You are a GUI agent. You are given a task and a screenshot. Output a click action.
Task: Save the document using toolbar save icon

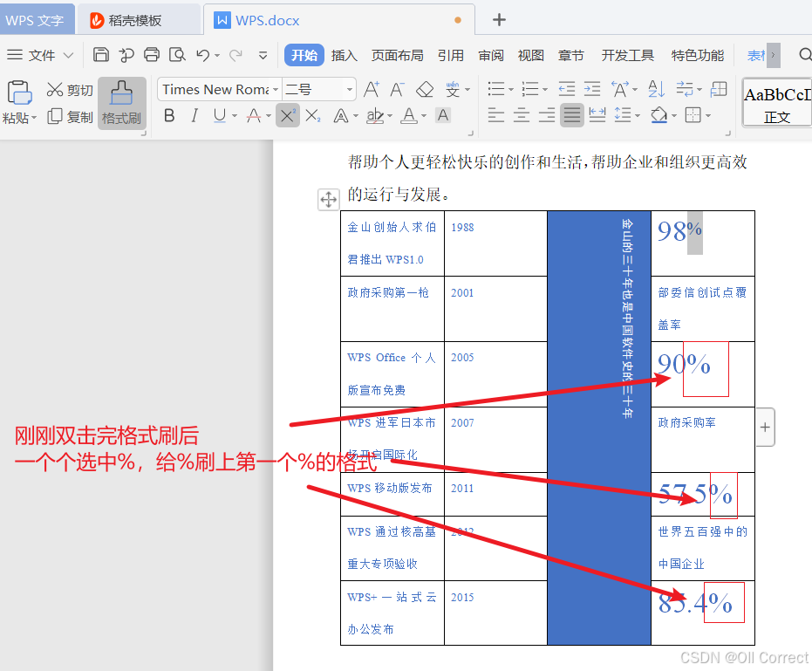pyautogui.click(x=100, y=54)
